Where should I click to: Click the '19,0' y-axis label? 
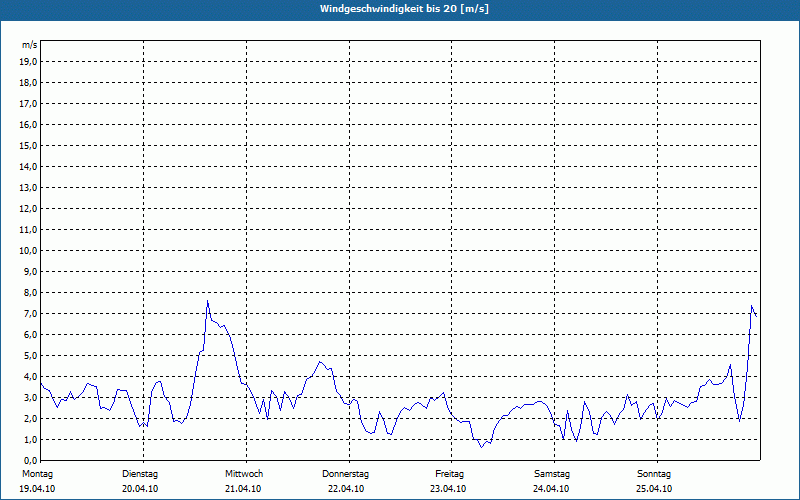point(29,62)
